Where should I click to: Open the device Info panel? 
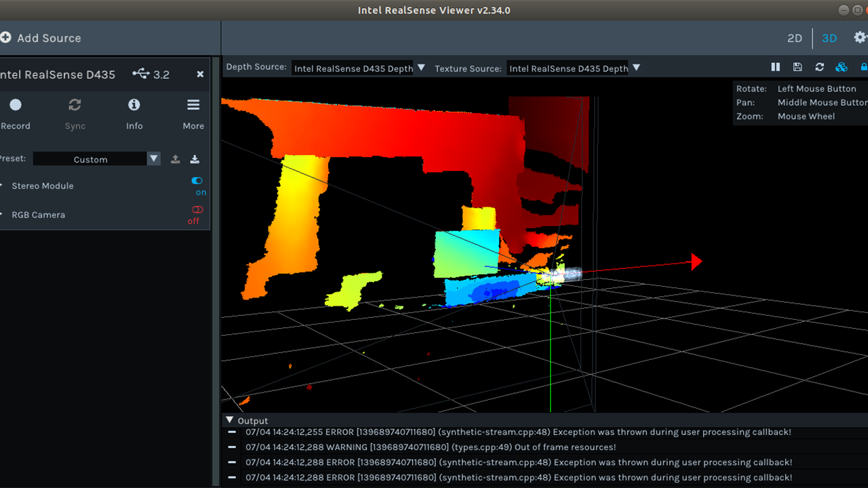point(134,105)
